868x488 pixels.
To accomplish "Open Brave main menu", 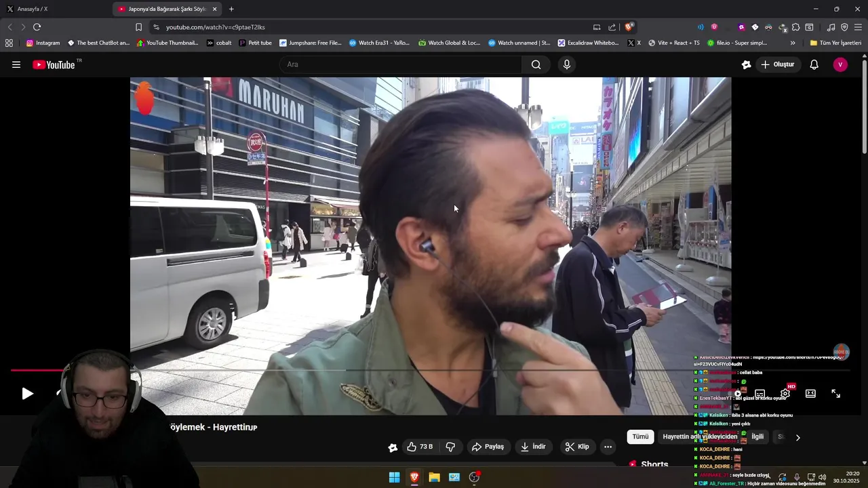I will point(859,27).
